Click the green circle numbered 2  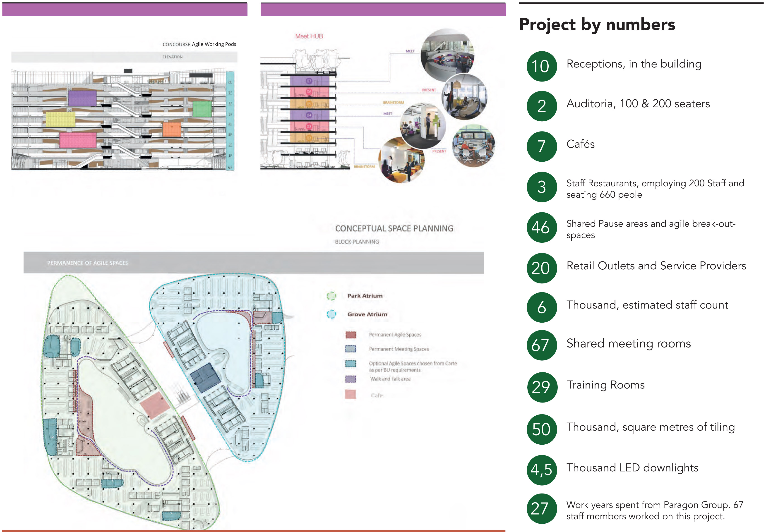[541, 106]
